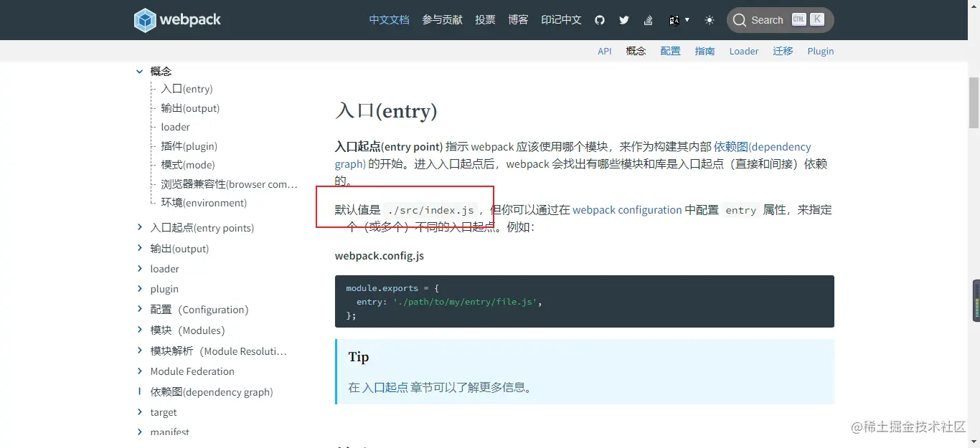
Task: Switch to the 指南 tab
Action: point(705,51)
